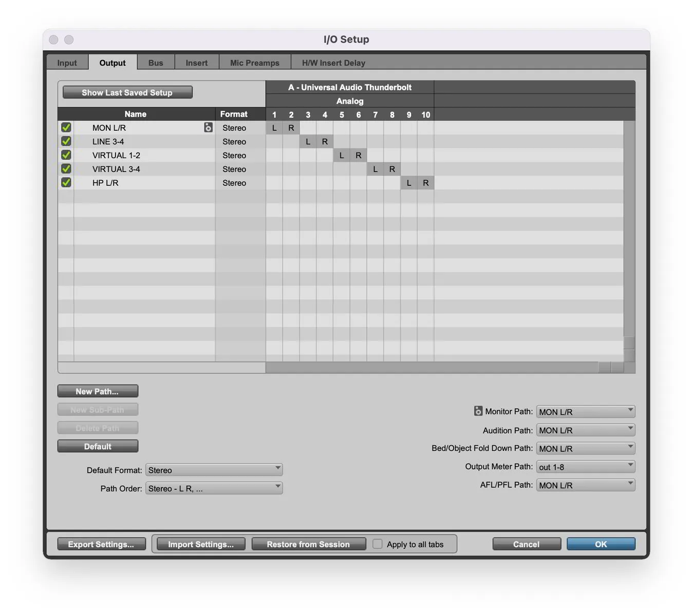The height and width of the screenshot is (616, 693).
Task: Open the Path Order dropdown
Action: click(x=214, y=488)
